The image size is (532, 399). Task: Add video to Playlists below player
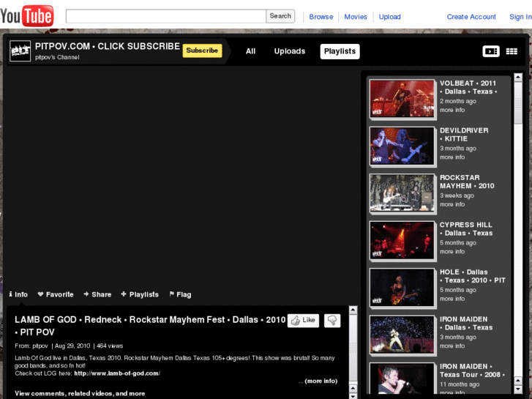(140, 294)
